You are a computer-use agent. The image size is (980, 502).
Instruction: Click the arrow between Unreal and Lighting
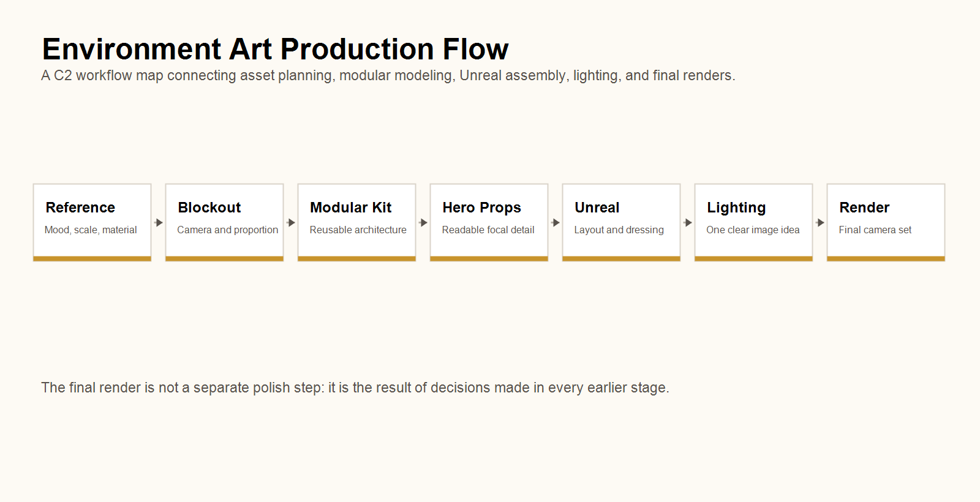[x=688, y=223]
